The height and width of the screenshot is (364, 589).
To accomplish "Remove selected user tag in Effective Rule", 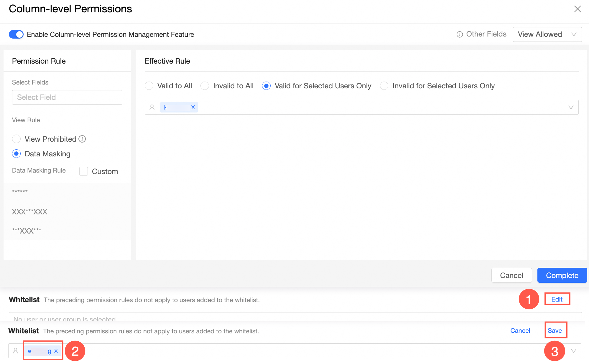I will point(193,107).
